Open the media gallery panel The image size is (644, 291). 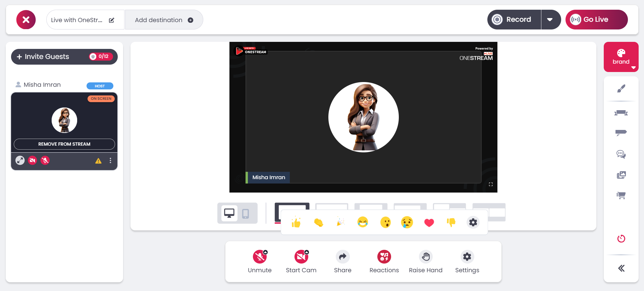point(621,175)
